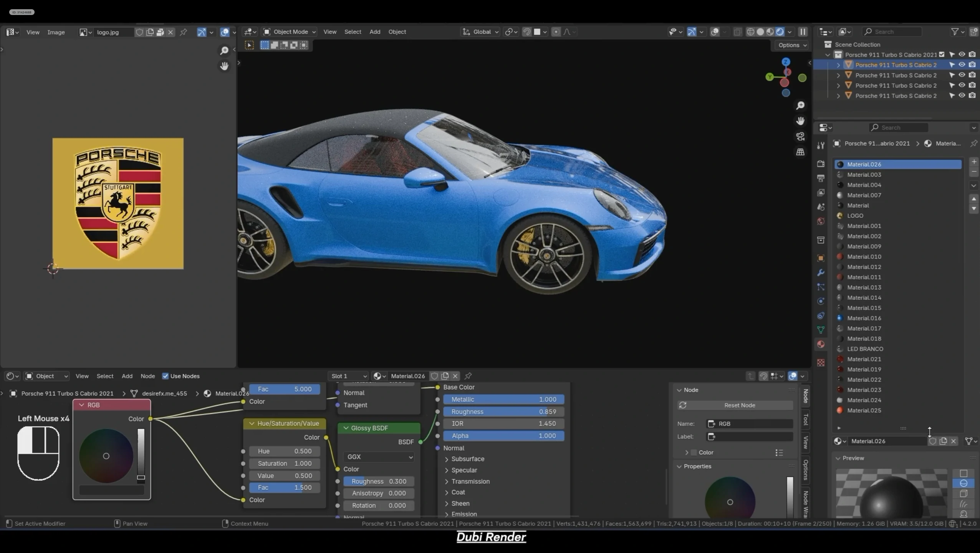Open the Render properties tab icon
Viewport: 980px width, 553px height.
821,164
